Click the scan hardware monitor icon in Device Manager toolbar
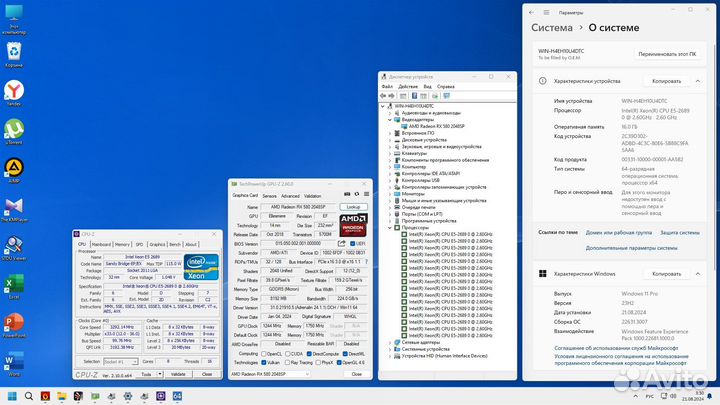Image resolution: width=720 pixels, height=405 pixels. [446, 96]
